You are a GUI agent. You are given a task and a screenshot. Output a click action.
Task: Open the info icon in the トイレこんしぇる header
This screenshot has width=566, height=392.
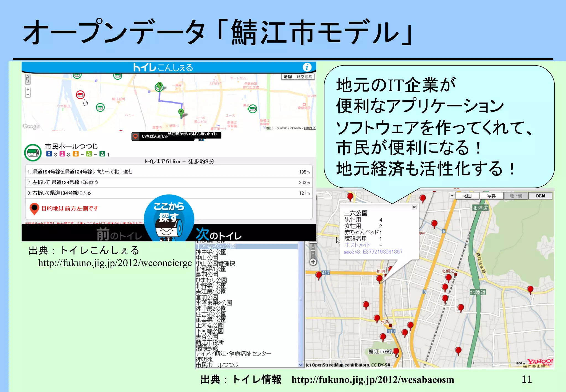click(x=307, y=67)
